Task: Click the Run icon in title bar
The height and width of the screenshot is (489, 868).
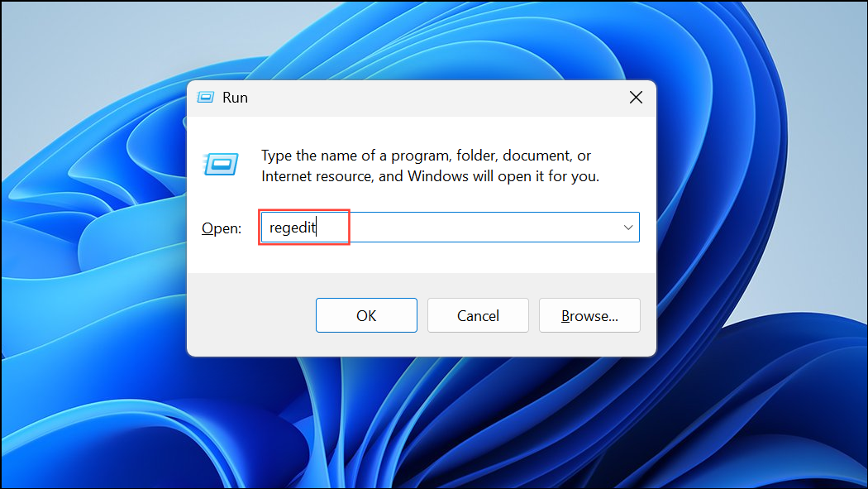Action: [x=205, y=98]
